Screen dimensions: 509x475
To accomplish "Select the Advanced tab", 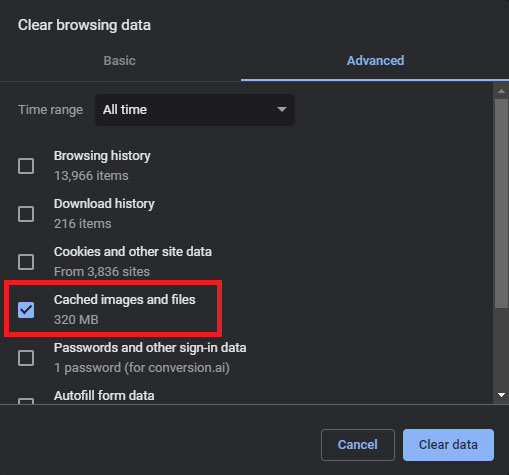I will [x=375, y=61].
